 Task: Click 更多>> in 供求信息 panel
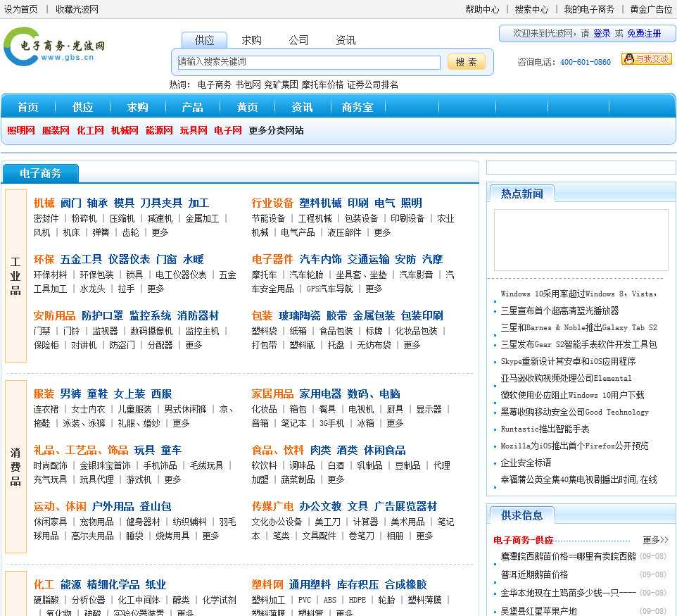point(655,540)
